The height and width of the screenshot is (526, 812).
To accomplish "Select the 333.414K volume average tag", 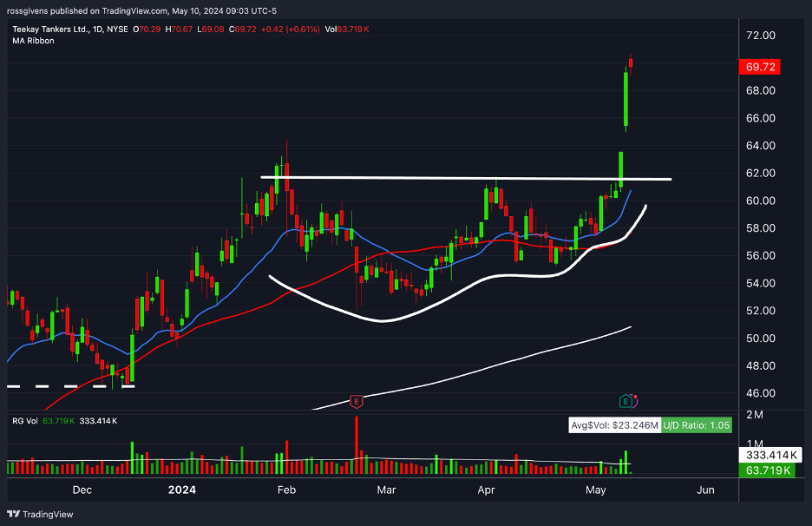I will 770,455.
